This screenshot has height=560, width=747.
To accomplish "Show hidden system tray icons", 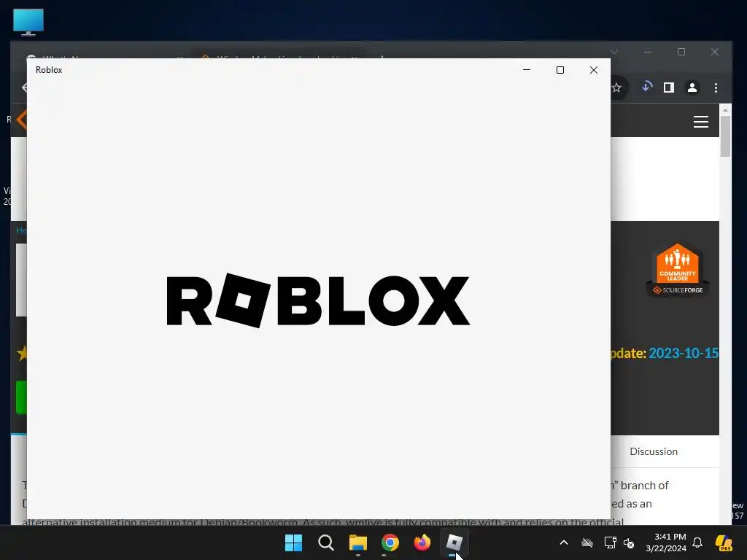I will pyautogui.click(x=564, y=542).
